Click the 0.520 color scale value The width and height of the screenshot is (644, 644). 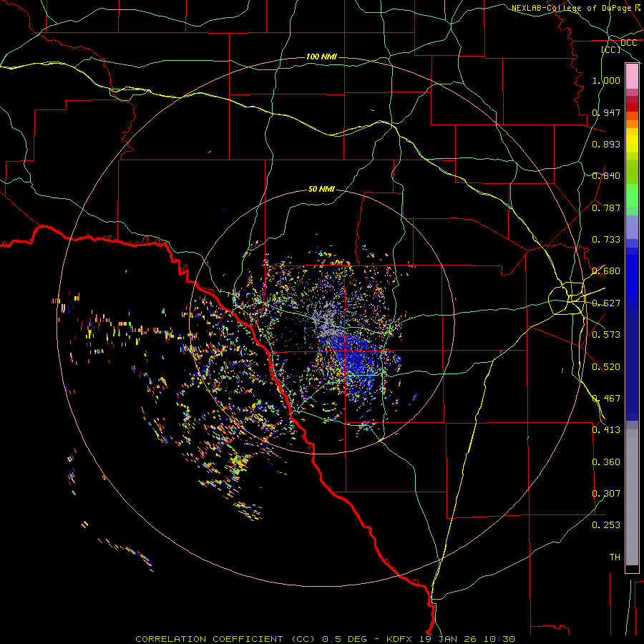click(606, 367)
